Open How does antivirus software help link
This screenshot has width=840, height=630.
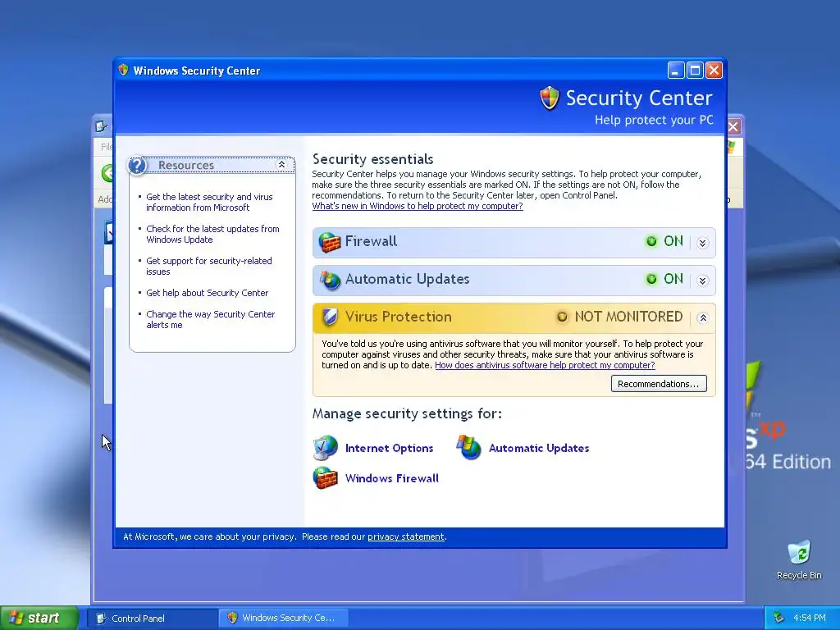pyautogui.click(x=545, y=365)
